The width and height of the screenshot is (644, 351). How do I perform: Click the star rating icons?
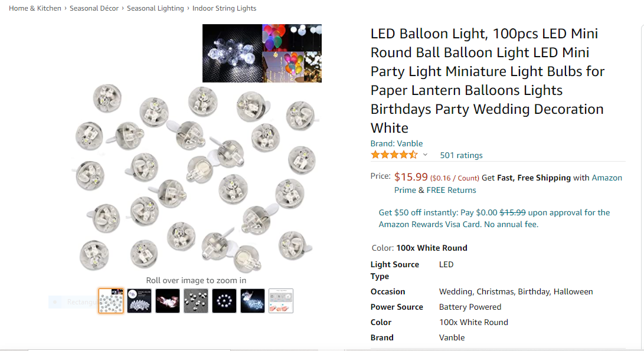coord(394,155)
